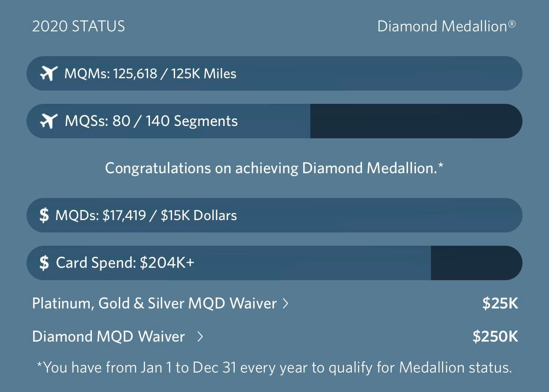
Task: Click the 2020 STATUS heading
Action: 78,26
